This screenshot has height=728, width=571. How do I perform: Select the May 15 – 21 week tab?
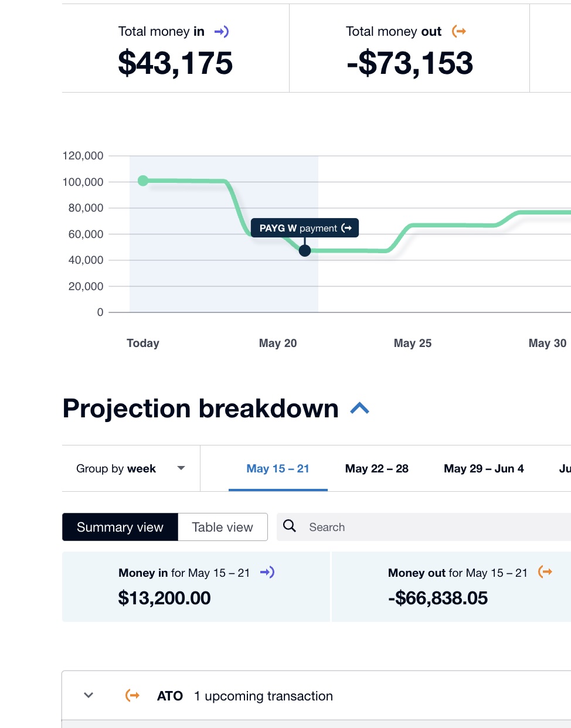coord(278,468)
